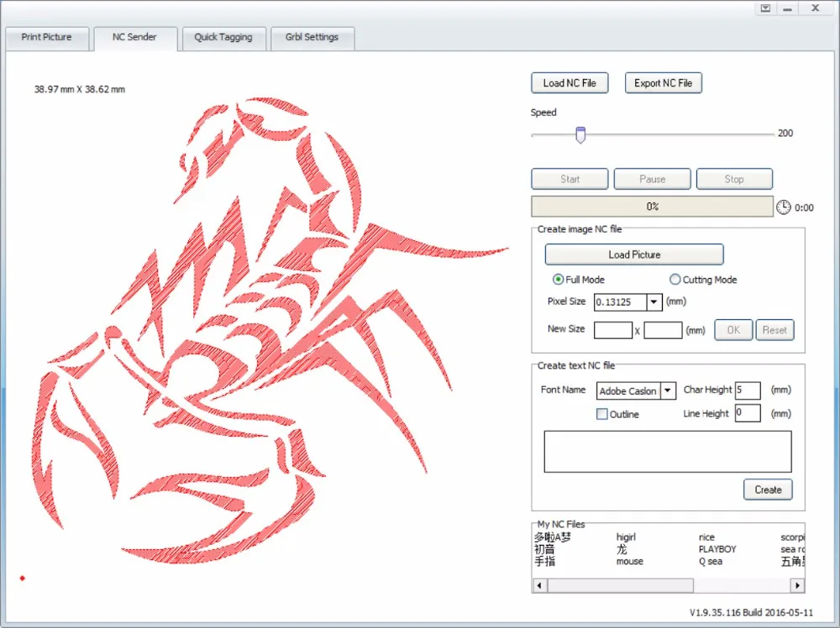The image size is (840, 628).
Task: Select Full Mode radio button
Action: 558,280
